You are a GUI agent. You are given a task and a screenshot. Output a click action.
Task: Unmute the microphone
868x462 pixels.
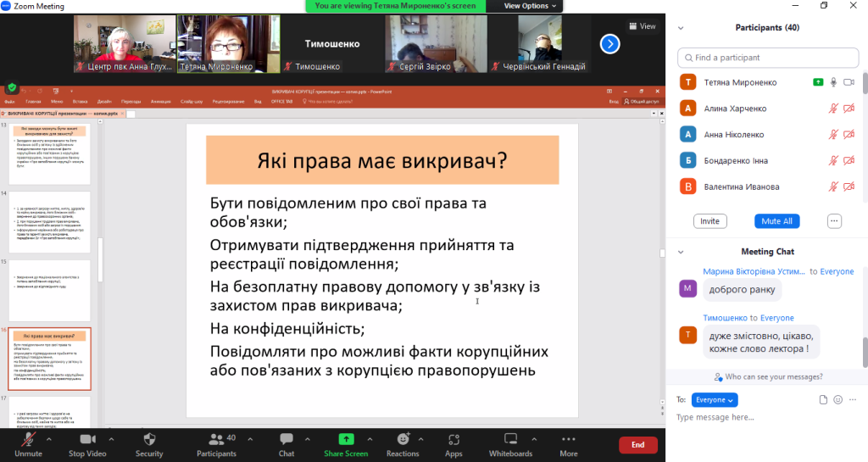coord(27,439)
